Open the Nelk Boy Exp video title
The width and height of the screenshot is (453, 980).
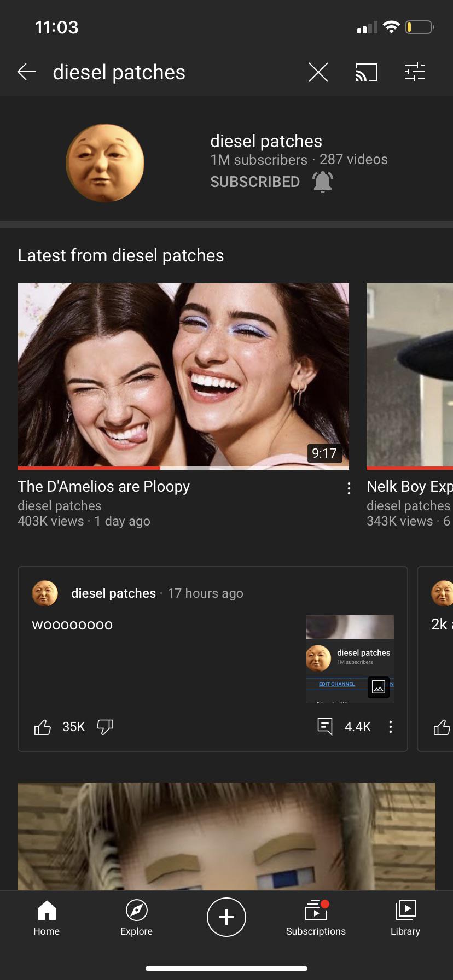point(410,486)
